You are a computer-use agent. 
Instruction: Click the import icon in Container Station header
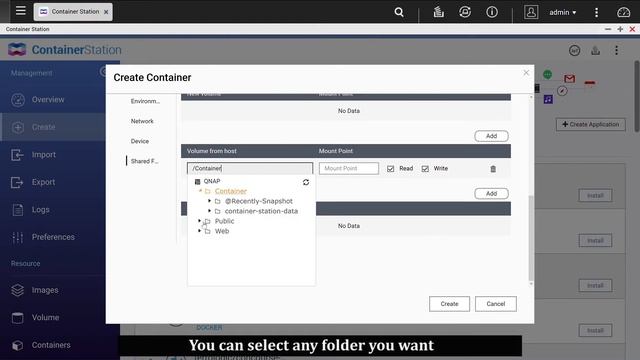click(596, 51)
